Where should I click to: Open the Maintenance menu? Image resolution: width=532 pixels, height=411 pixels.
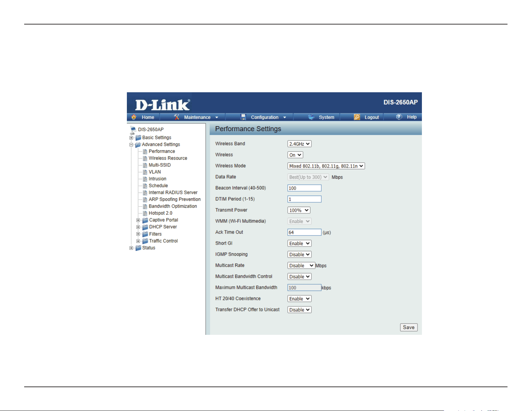pos(197,117)
